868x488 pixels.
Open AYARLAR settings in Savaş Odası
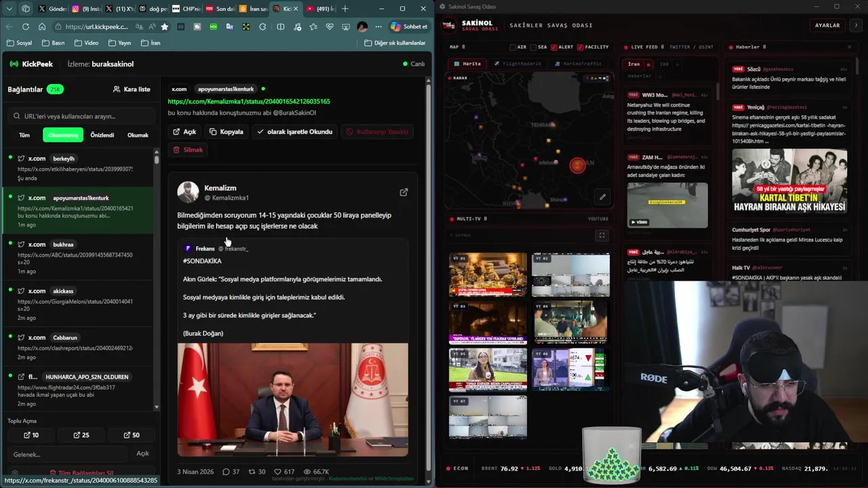tap(827, 25)
